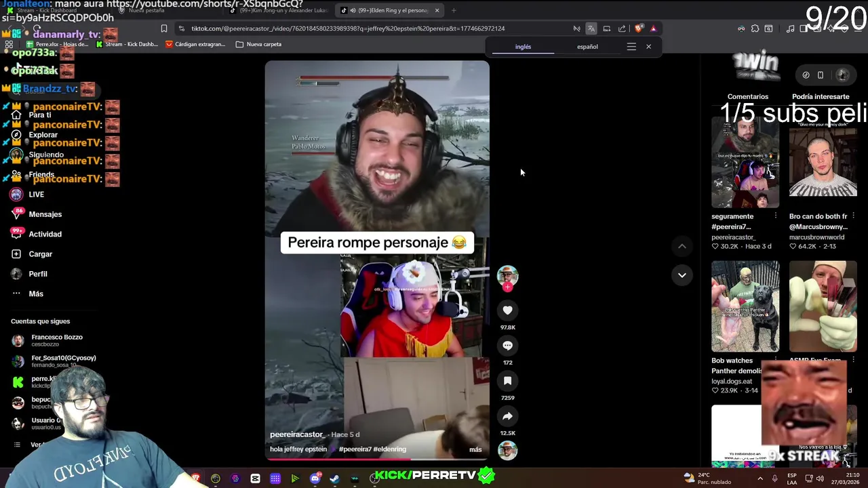Click the cast screen icon in address bar

pyautogui.click(x=607, y=28)
